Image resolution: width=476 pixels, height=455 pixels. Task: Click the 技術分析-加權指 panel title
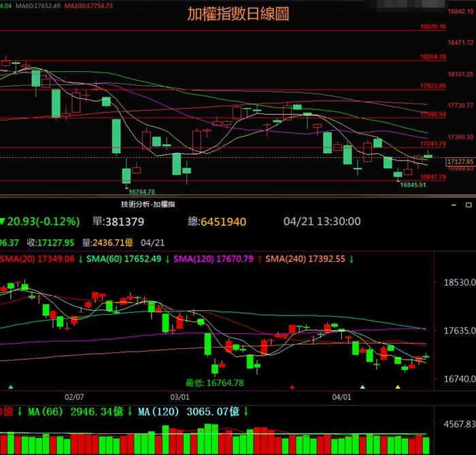(x=148, y=204)
